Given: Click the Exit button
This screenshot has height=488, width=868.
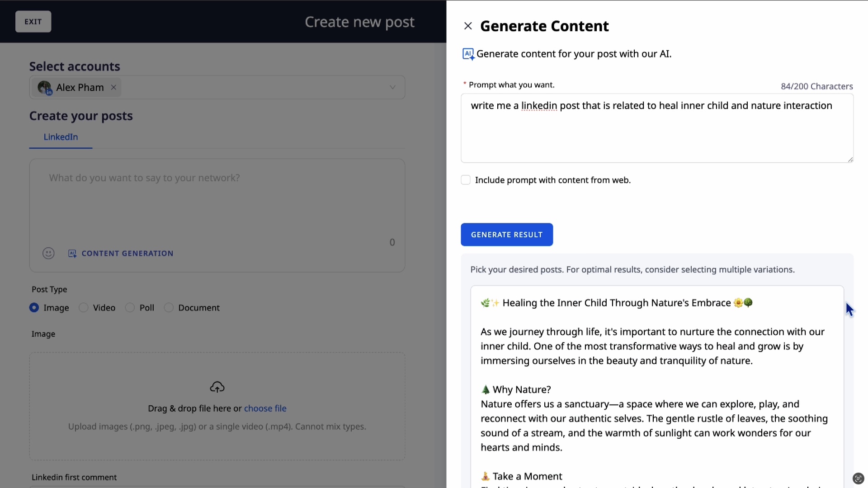Looking at the screenshot, I should click(x=33, y=22).
